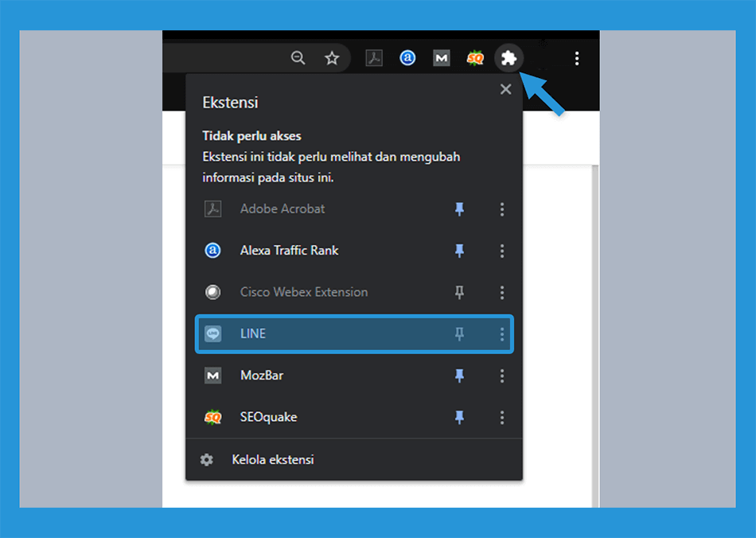
Task: Unpin Adobe Acrobat extension
Action: click(459, 209)
